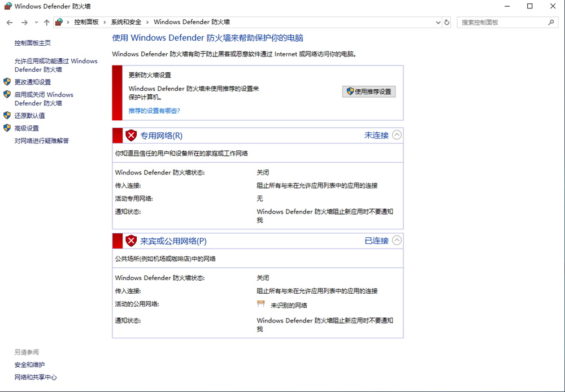This screenshot has height=392, width=565.
Task: Click the 搜索控制面板 search field
Action: pos(502,23)
